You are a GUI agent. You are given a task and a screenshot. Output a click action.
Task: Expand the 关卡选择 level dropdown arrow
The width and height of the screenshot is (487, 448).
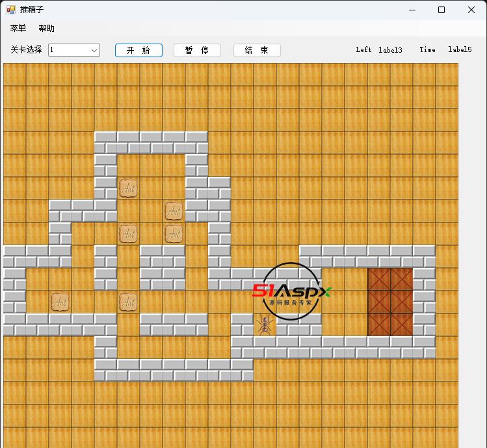point(94,50)
